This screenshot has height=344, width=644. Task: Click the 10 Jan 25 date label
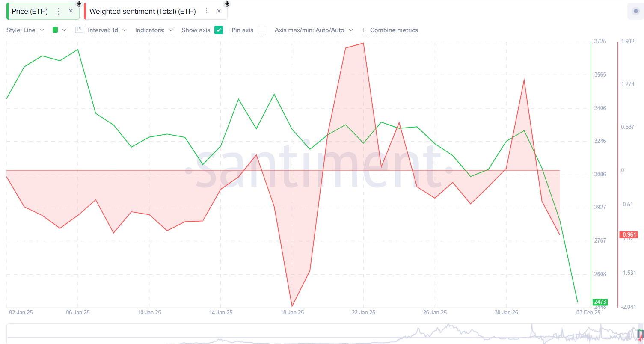pos(149,313)
